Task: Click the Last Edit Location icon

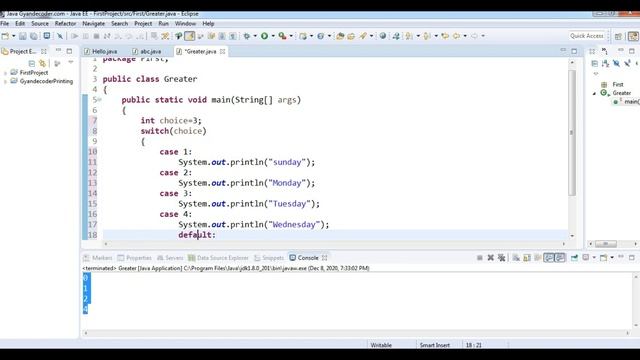Action: tap(445, 36)
